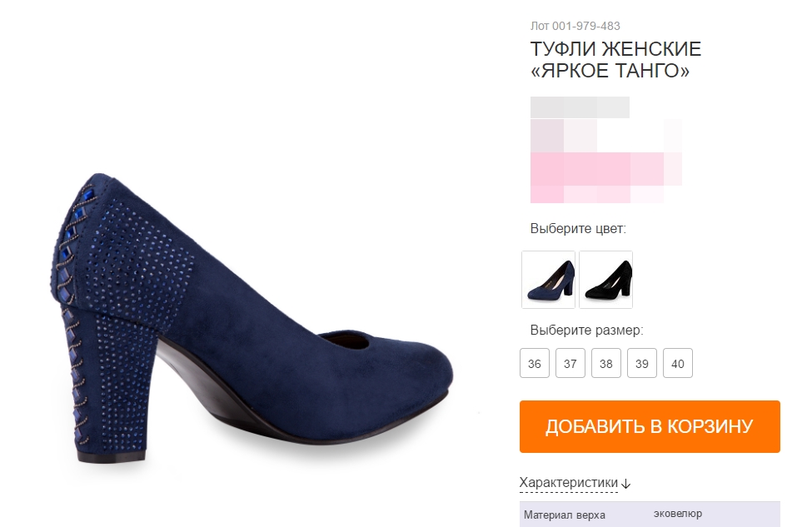
Task: Choose shoe size 38
Action: coord(606,364)
